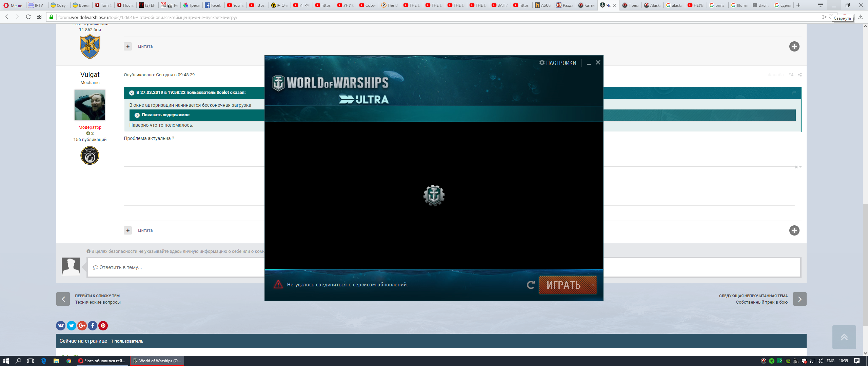The width and height of the screenshot is (868, 366).
Task: Share on Pinterest icon
Action: (103, 326)
